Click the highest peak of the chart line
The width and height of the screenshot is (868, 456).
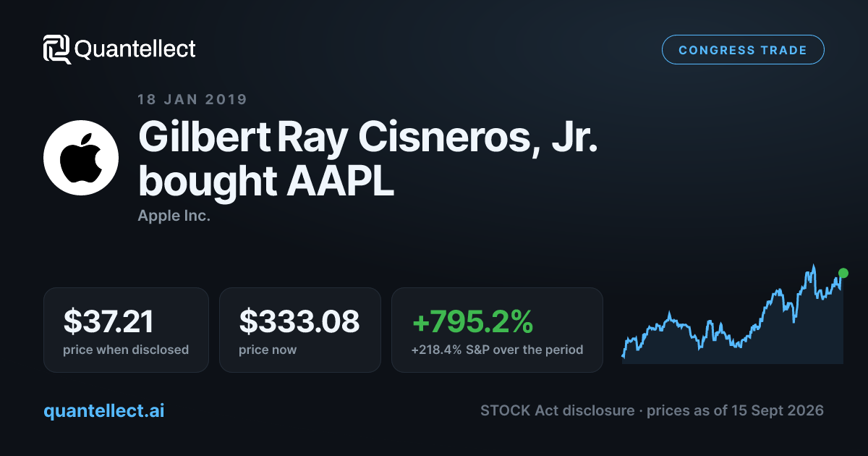[814, 266]
